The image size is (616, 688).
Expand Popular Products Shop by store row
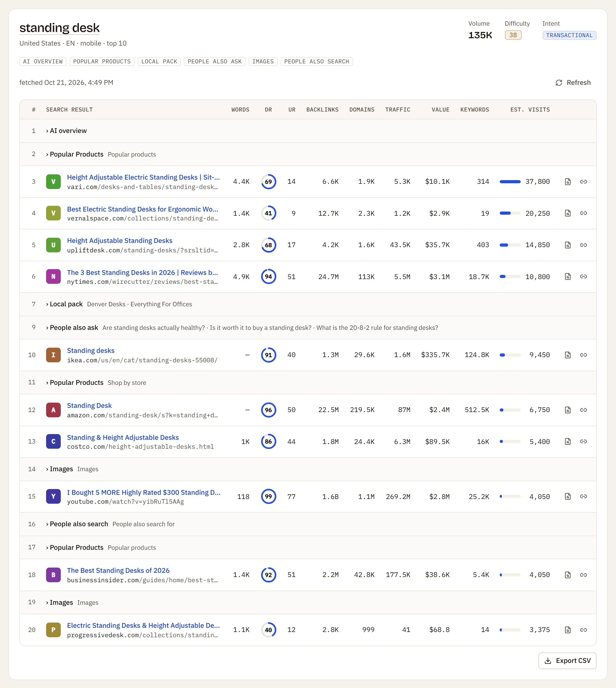308,382
